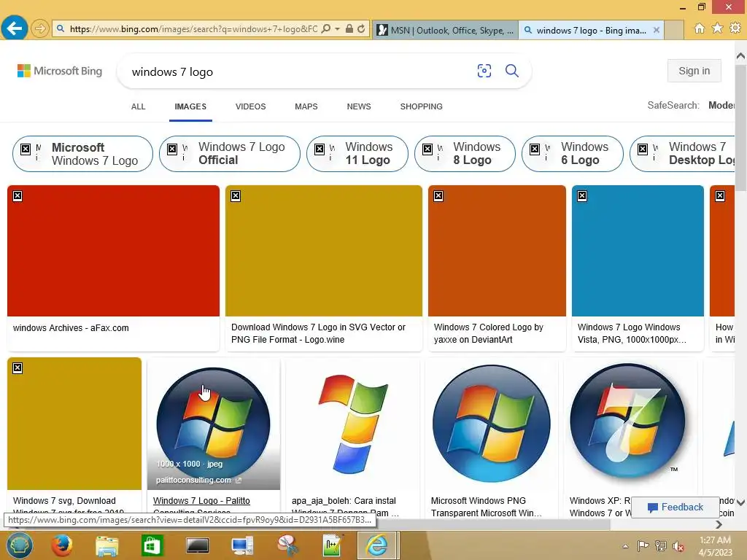Select the Windows 6 Logo chip
Screen dimensions: 747x560
click(x=572, y=154)
